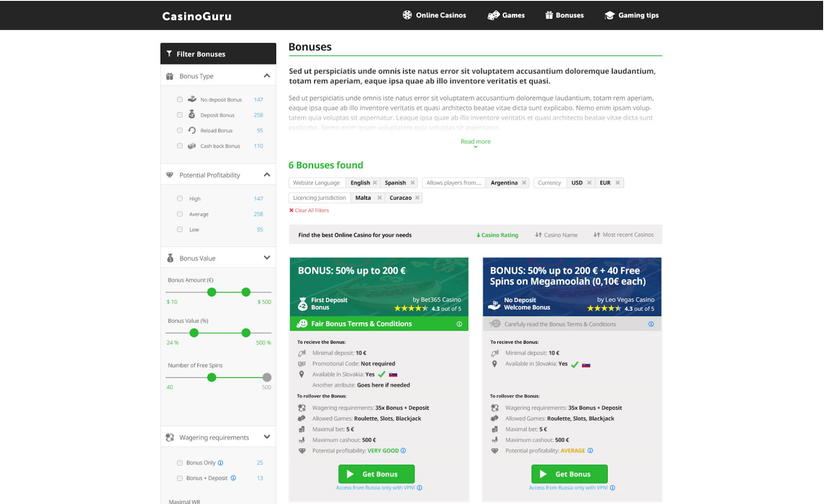Click info icon on Fair Bonus Terms bar

coord(459,324)
